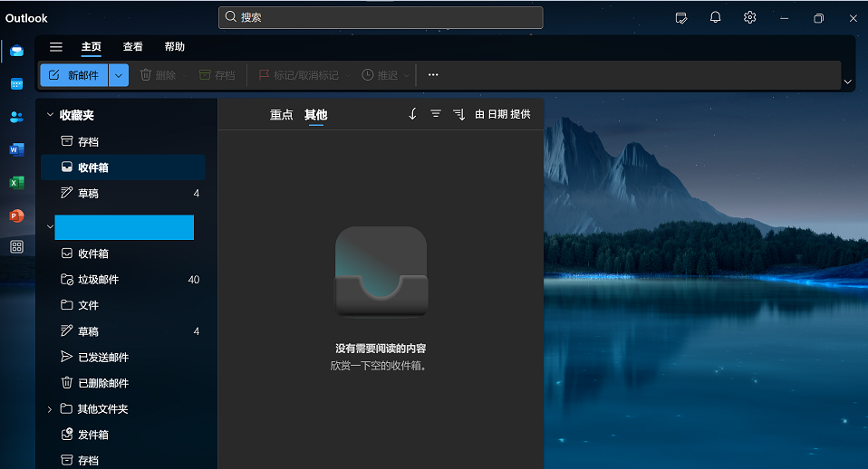
Task: Launch Excel from the app rail
Action: point(16,183)
